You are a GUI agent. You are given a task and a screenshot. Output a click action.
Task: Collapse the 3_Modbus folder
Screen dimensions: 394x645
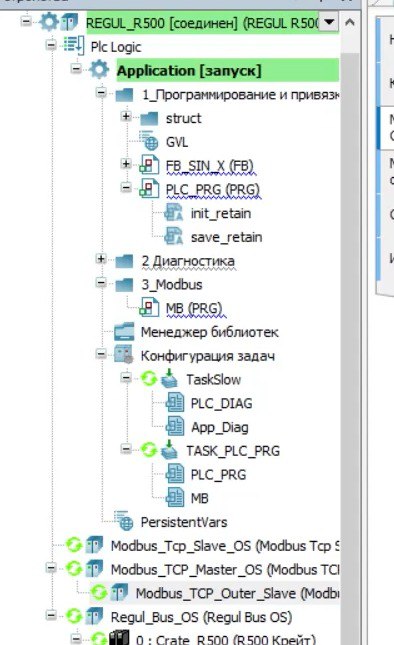pos(101,283)
